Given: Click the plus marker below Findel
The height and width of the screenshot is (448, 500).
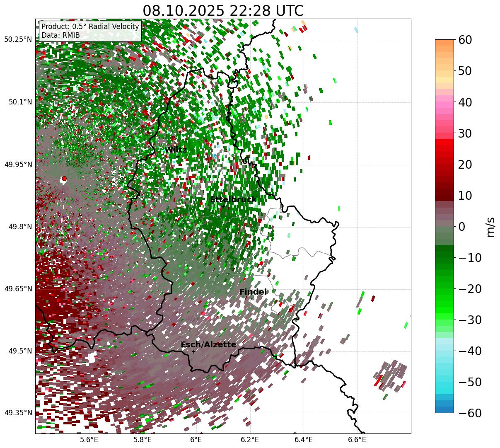Looking at the screenshot, I should click(x=253, y=299).
